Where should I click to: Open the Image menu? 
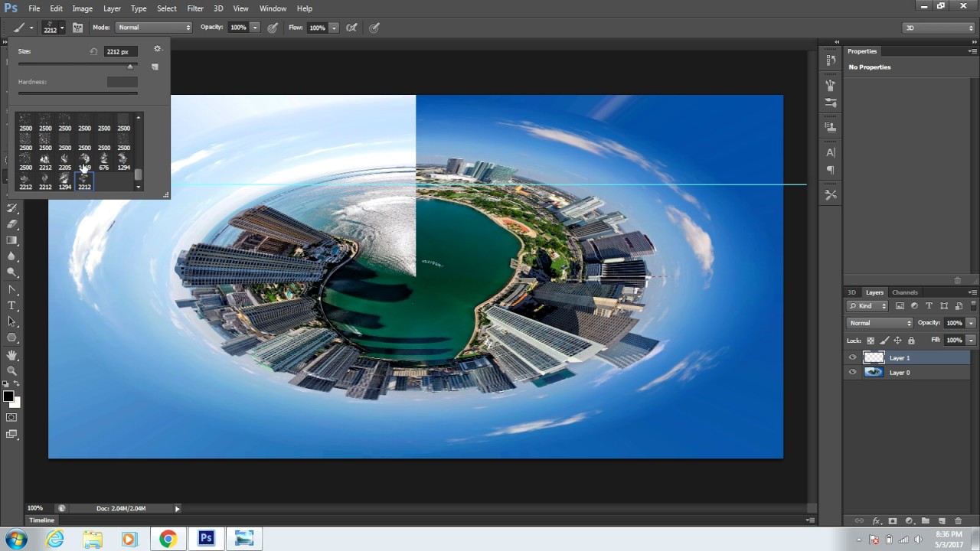pyautogui.click(x=83, y=8)
